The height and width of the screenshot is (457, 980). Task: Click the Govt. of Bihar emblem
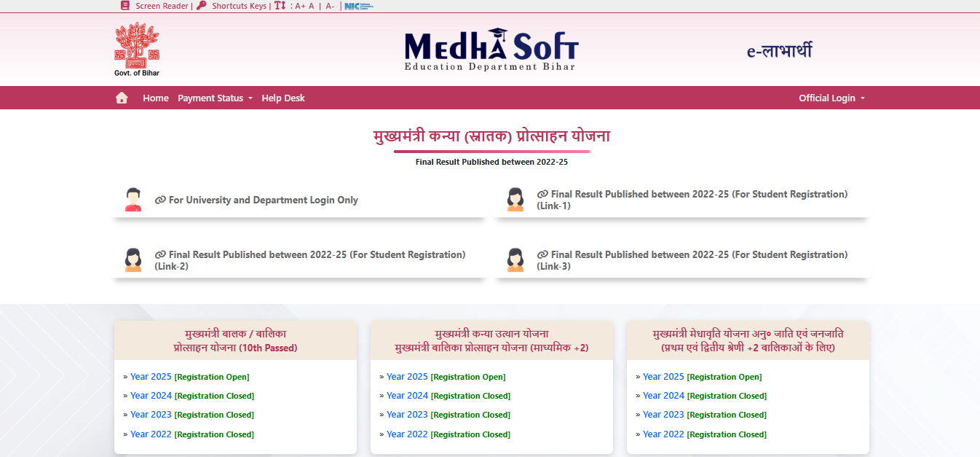click(x=137, y=45)
